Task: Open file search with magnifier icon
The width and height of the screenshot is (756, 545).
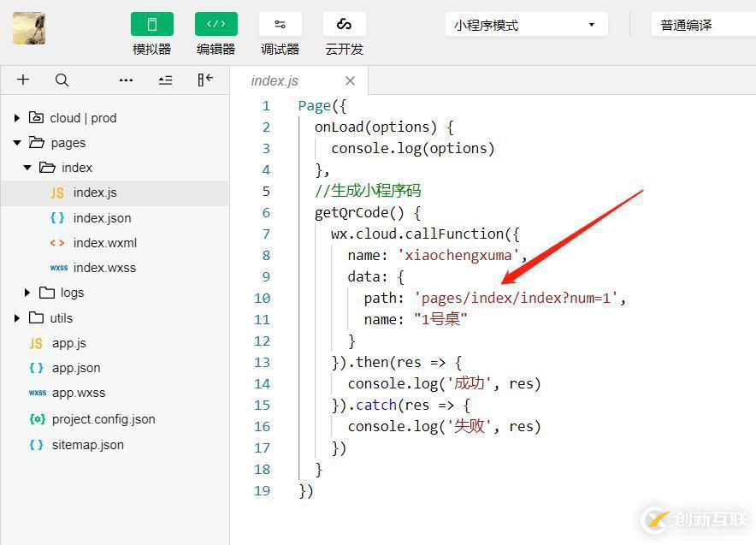Action: (62, 80)
